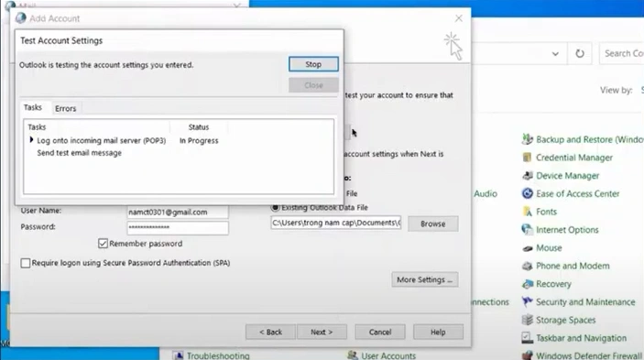Image resolution: width=644 pixels, height=360 pixels.
Task: Open Phone and Modem icon
Action: [528, 266]
